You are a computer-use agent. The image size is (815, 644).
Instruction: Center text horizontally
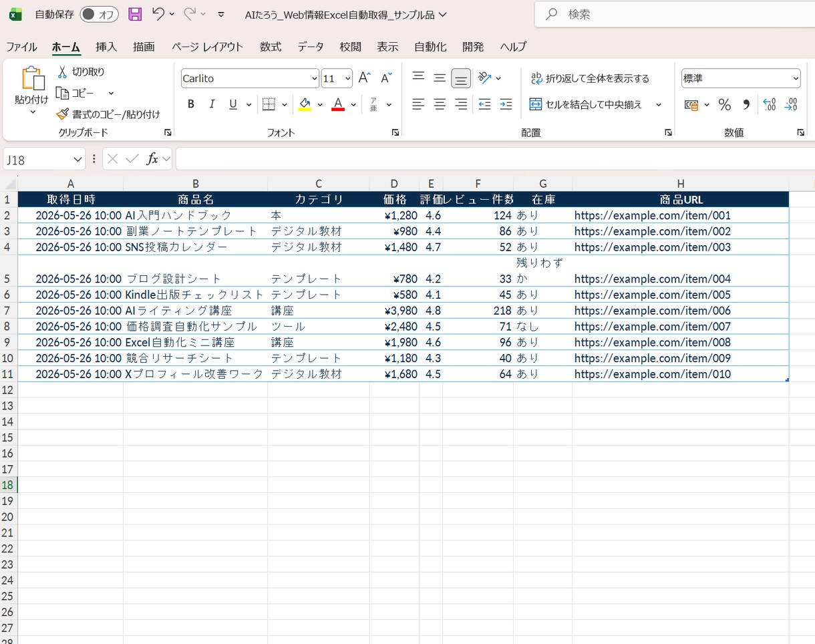point(440,104)
